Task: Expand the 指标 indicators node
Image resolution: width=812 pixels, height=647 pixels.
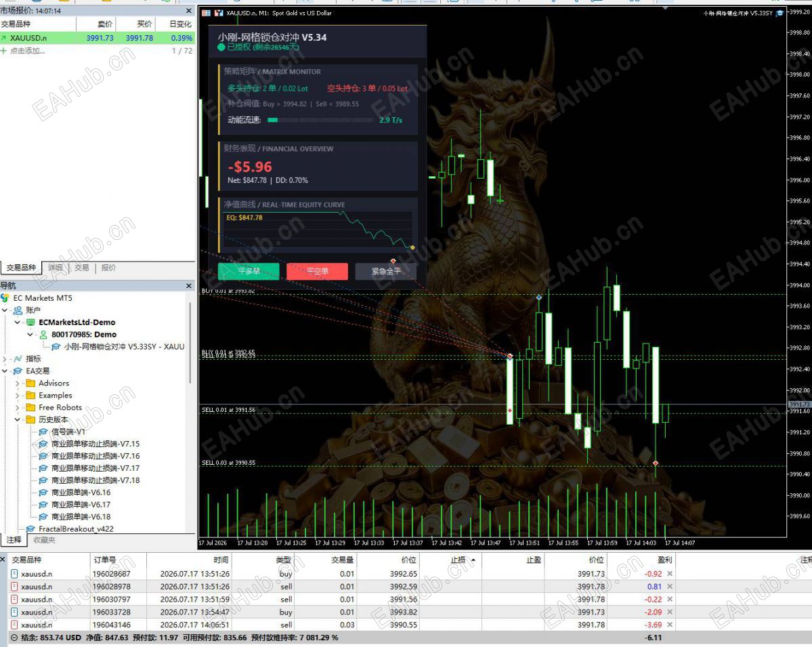Action: point(5,358)
